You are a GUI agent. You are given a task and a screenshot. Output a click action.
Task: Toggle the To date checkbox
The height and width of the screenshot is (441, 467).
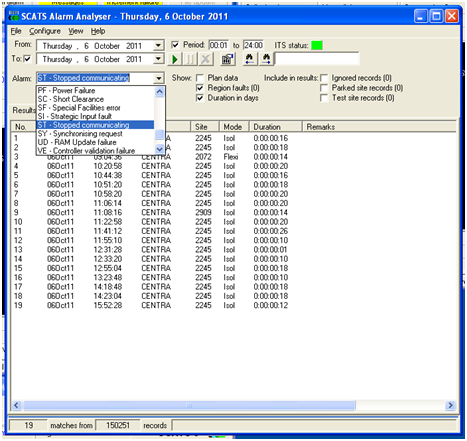(x=28, y=59)
